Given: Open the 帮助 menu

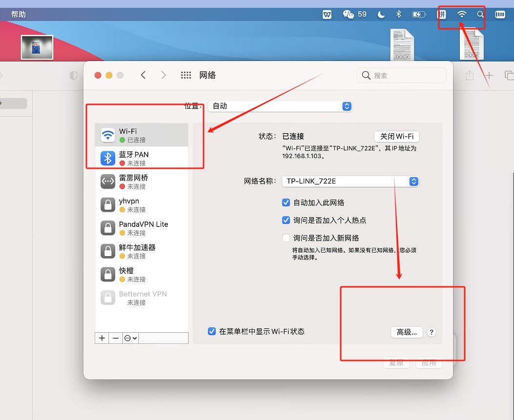Looking at the screenshot, I should click(x=19, y=15).
